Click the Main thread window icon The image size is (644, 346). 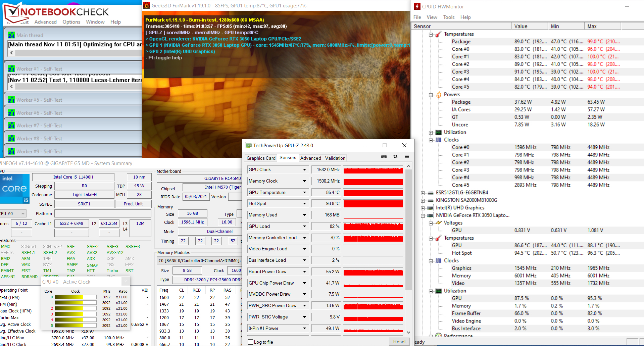click(x=11, y=35)
